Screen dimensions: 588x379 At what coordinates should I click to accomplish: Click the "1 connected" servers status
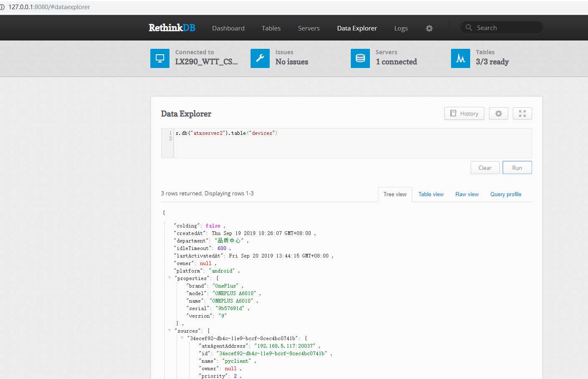click(x=396, y=62)
